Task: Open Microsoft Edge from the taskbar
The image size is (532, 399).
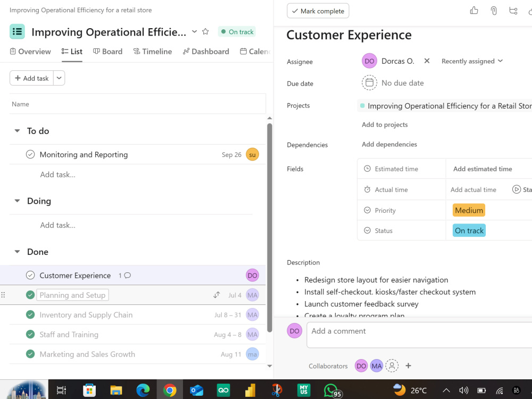Action: point(143,390)
